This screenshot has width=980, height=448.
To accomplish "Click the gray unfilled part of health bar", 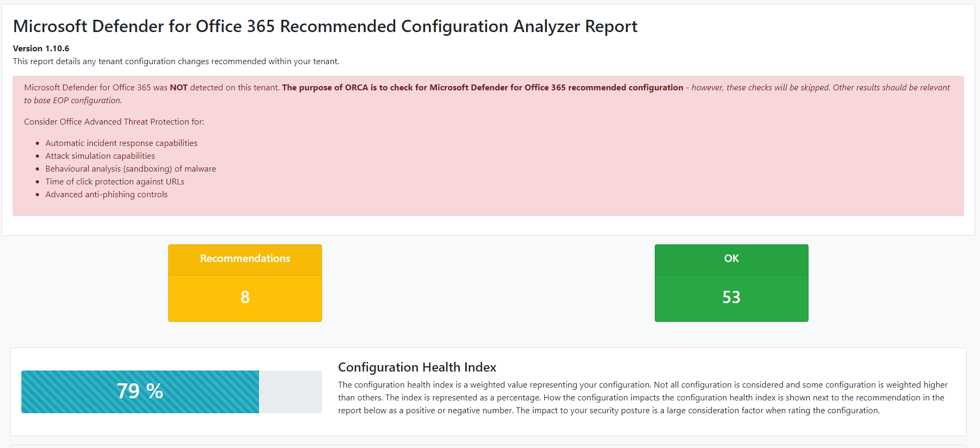I will click(x=290, y=391).
